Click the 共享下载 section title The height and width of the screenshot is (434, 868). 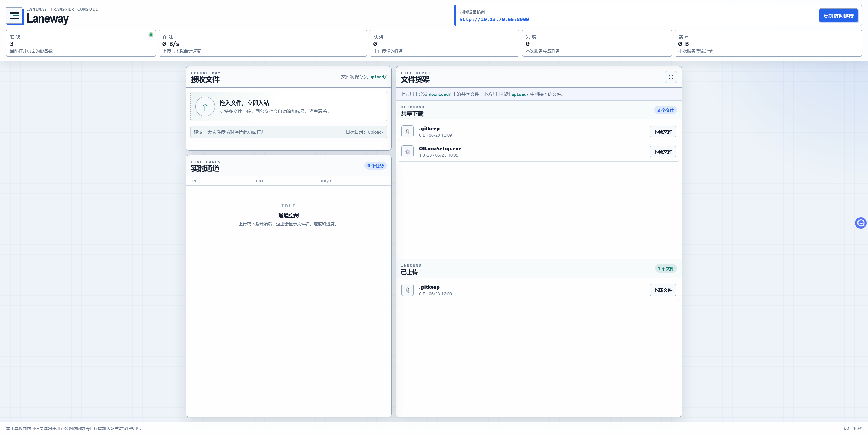[x=412, y=114]
